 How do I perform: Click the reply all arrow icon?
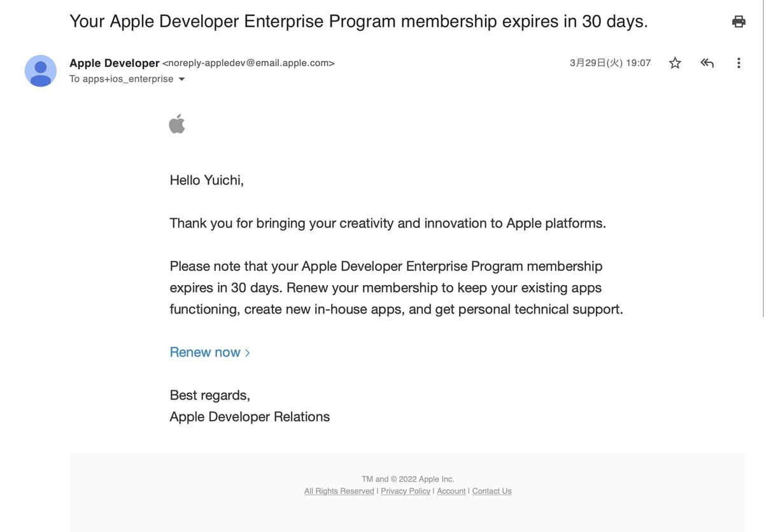tap(707, 63)
